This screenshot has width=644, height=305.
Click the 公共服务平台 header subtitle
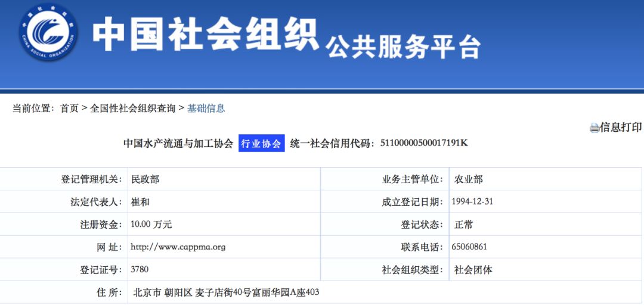[x=404, y=47]
